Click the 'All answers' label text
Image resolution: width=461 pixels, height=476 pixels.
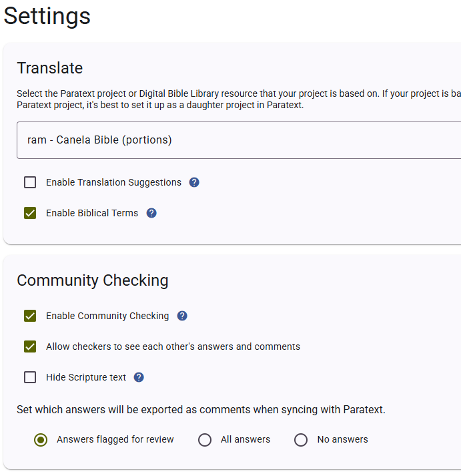pyautogui.click(x=246, y=439)
